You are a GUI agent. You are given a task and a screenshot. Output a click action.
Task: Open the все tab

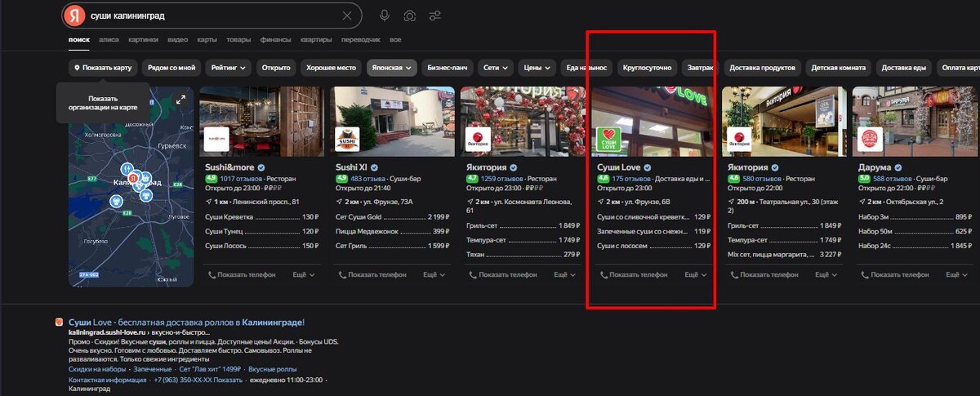coord(395,39)
